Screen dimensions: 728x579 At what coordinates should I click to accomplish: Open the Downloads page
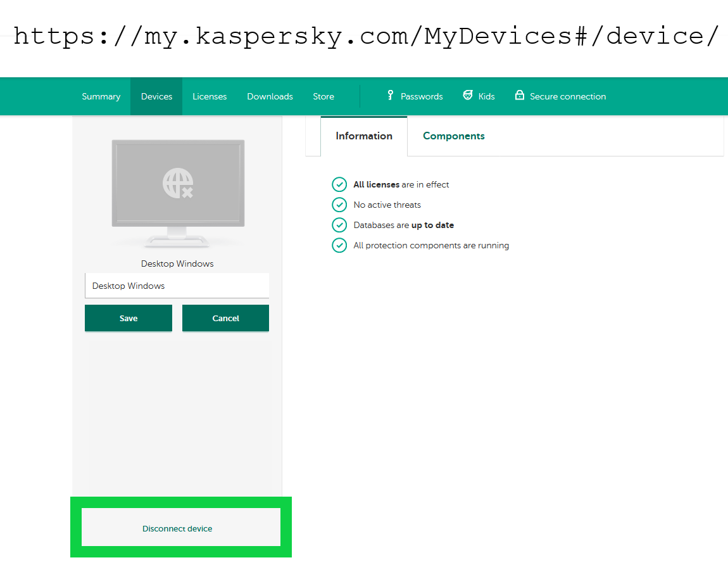270,96
